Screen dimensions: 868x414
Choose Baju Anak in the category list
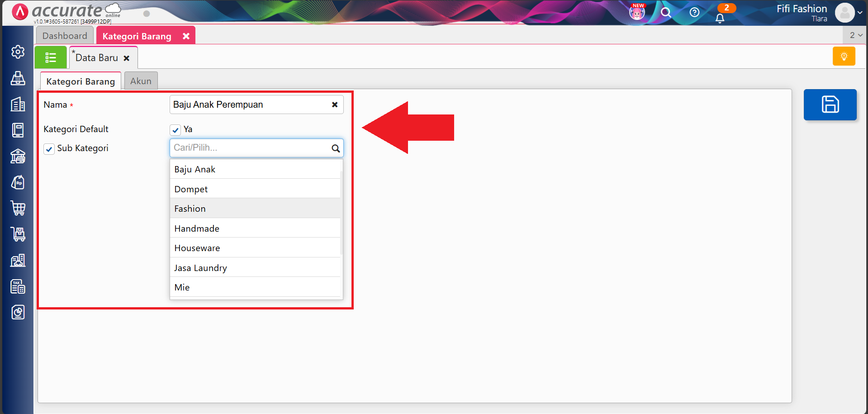(x=195, y=170)
